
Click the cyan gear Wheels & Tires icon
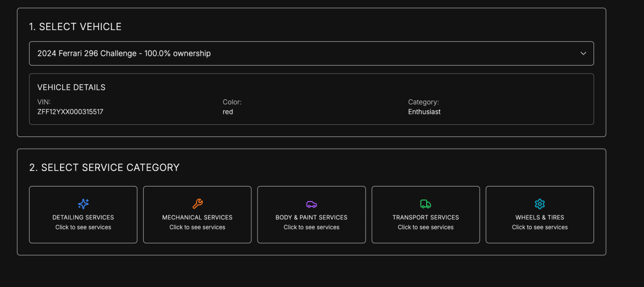point(540,204)
